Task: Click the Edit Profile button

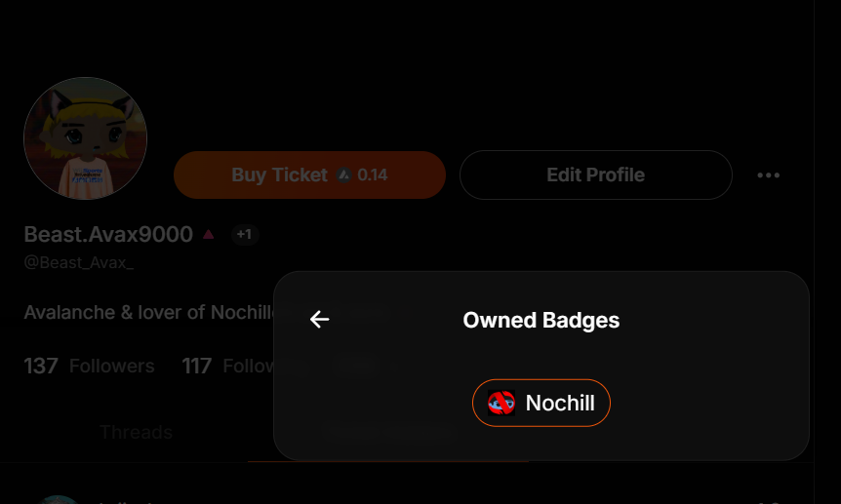Action: click(x=595, y=175)
